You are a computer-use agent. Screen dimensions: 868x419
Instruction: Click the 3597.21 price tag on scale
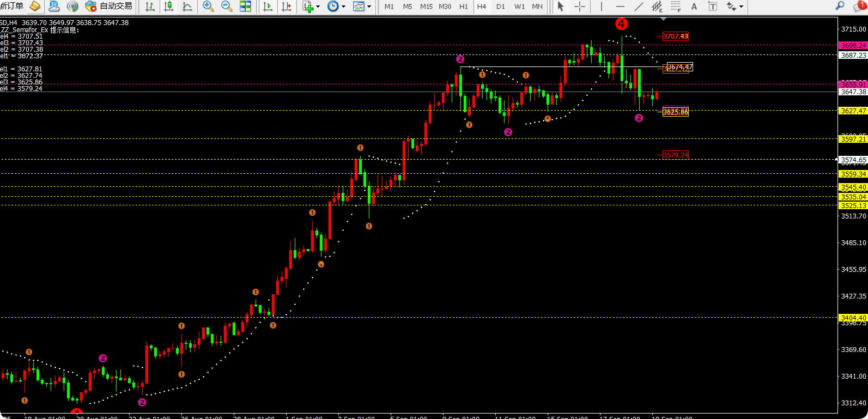[x=853, y=139]
